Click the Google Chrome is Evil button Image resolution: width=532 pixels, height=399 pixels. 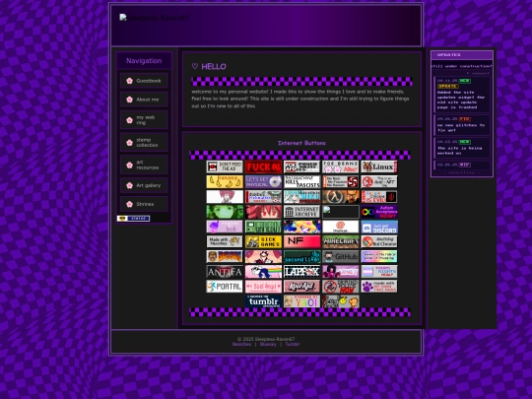click(379, 196)
